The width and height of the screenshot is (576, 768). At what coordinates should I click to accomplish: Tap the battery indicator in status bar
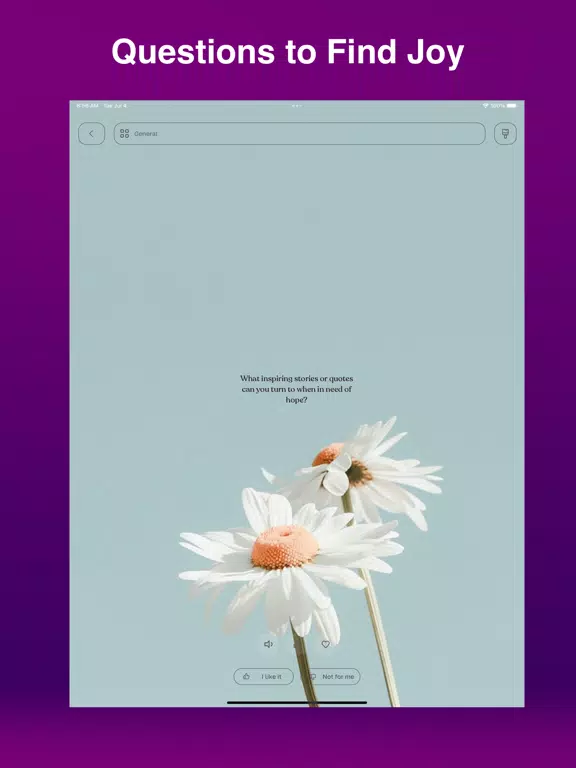coord(512,106)
